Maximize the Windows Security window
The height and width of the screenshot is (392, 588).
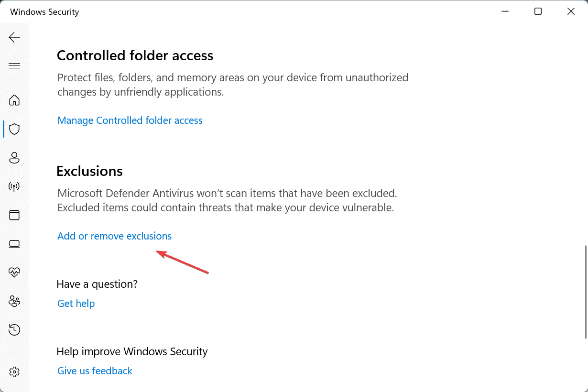click(538, 11)
